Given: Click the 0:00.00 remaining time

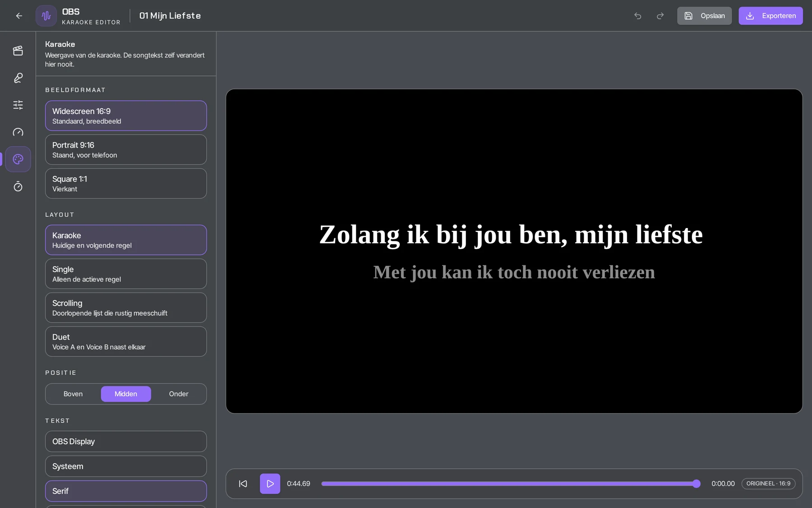Looking at the screenshot, I should 723,484.
